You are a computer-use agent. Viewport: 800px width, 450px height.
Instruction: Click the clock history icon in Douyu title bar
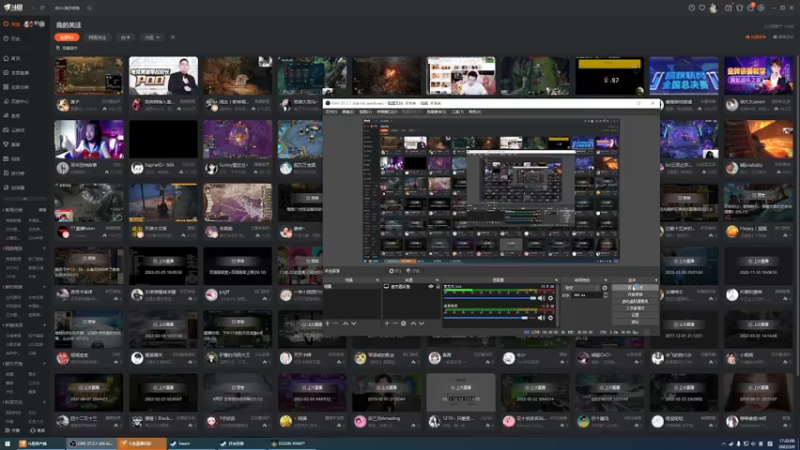[x=691, y=8]
